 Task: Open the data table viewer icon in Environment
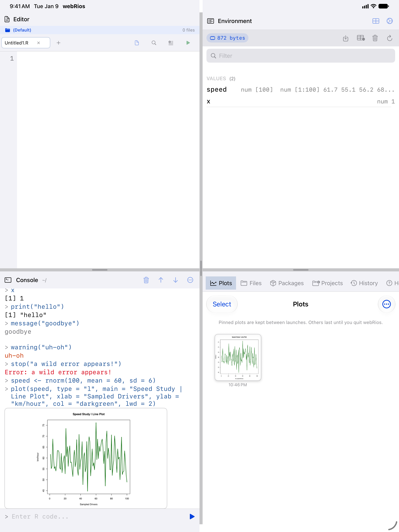361,38
